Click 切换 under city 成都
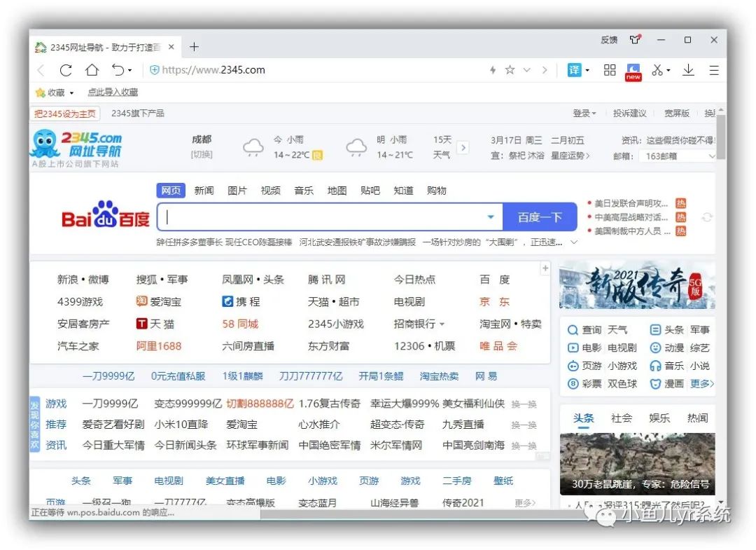Screen dimensions: 756x550 pyautogui.click(x=202, y=155)
